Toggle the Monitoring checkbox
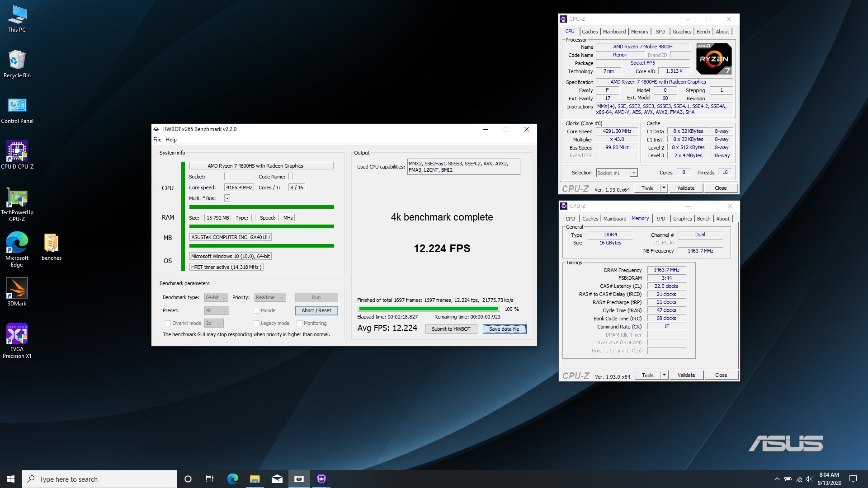868x488 pixels. [x=299, y=323]
